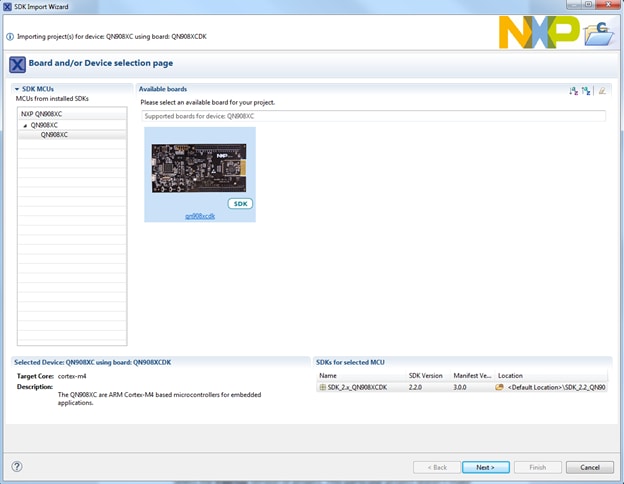Click the first Available boards toolbar icon
The width and height of the screenshot is (624, 484).
574,90
